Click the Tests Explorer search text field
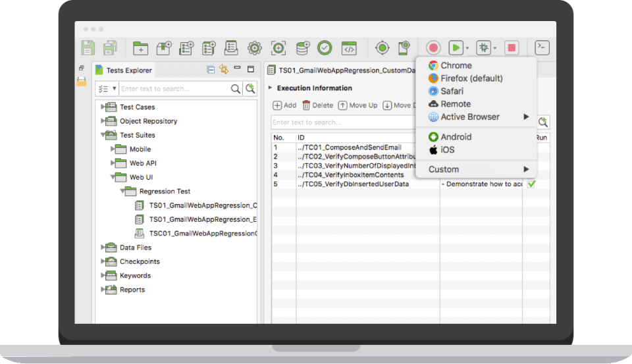 174,89
